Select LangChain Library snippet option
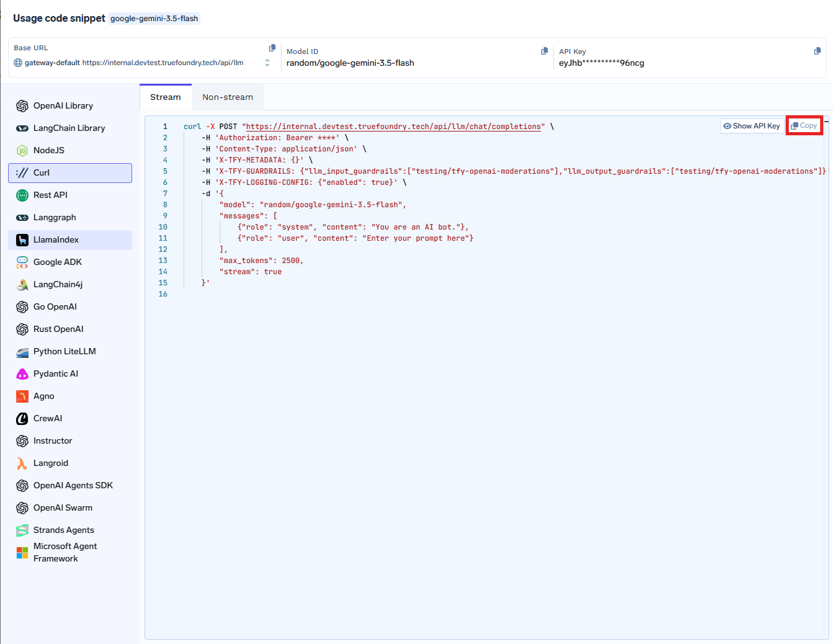833x644 pixels. tap(70, 128)
